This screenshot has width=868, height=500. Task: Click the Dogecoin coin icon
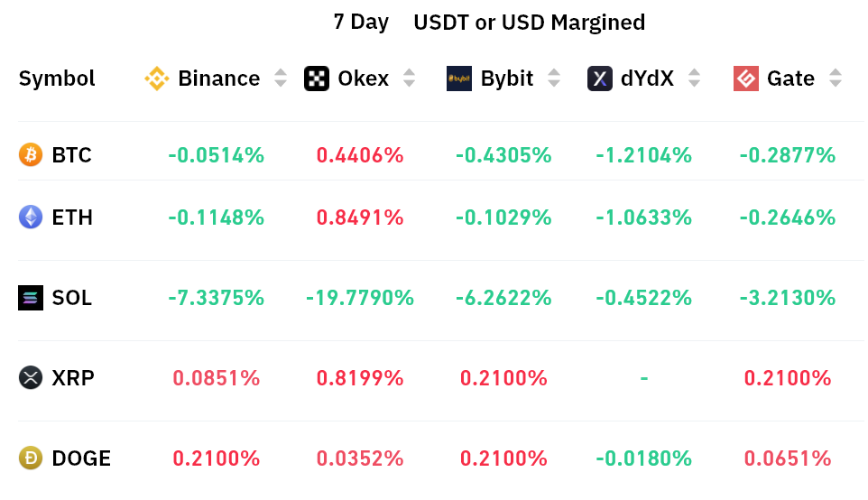(x=31, y=458)
